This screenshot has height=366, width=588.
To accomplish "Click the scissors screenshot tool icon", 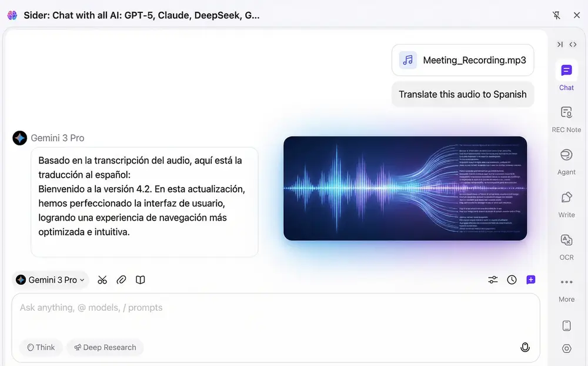I will pyautogui.click(x=102, y=280).
